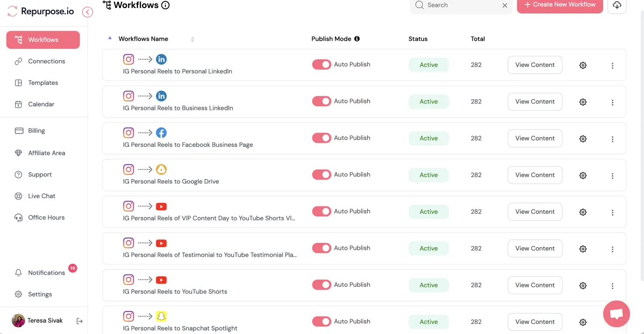The image size is (644, 334).
Task: Open more options menu for Google Drive workflow
Action: (x=612, y=176)
